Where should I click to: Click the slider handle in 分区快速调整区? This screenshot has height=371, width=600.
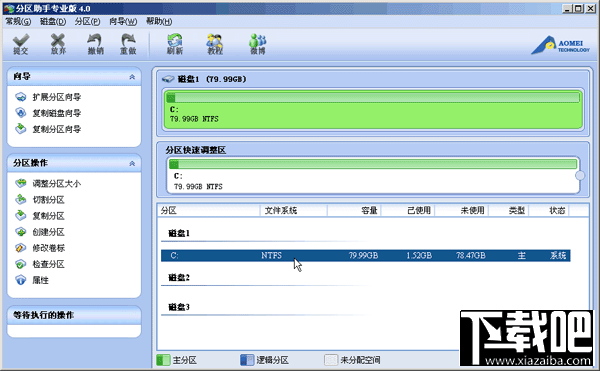click(580, 175)
